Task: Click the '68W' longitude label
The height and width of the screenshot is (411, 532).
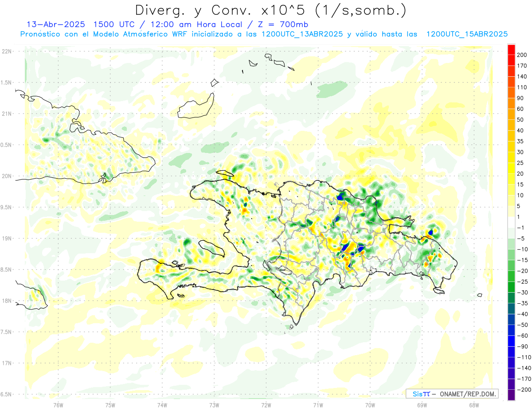Action: (473, 405)
